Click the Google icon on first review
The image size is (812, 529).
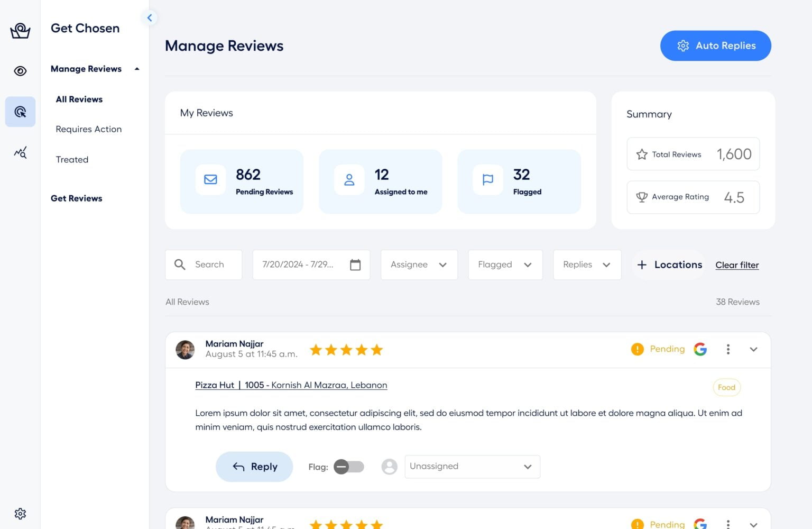click(x=700, y=349)
